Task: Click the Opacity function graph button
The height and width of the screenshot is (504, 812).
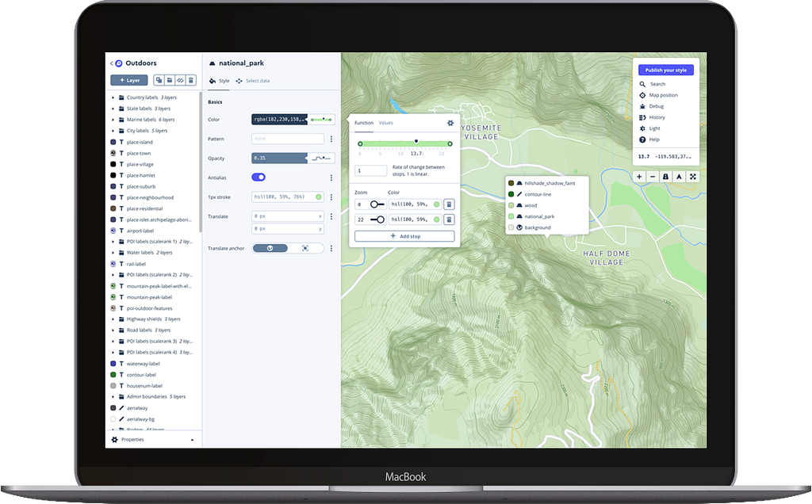Action: (321, 158)
